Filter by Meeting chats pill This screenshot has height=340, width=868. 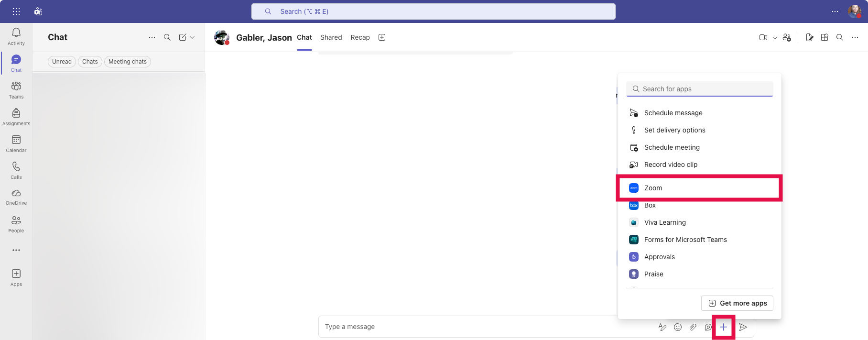coord(128,62)
